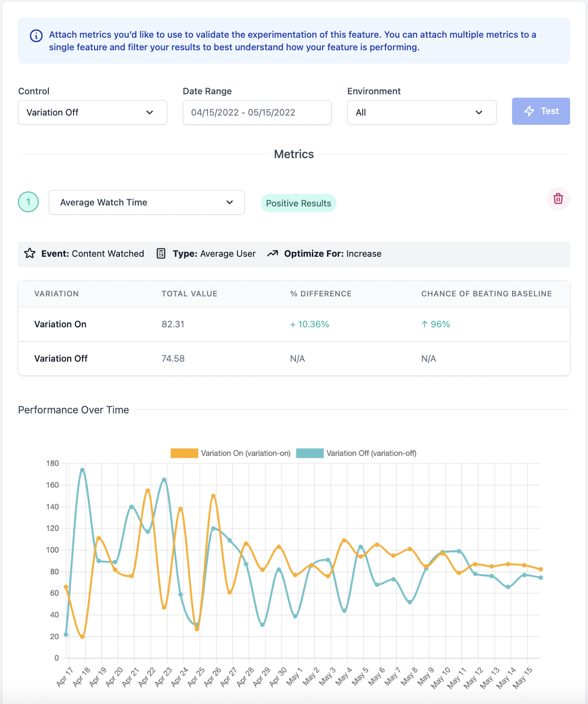
Task: Click the red trash delete metric icon
Action: coord(558,199)
